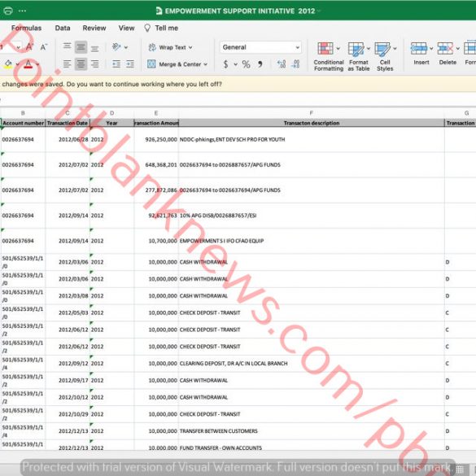Increase decimal places
476x476 pixels.
282,64
